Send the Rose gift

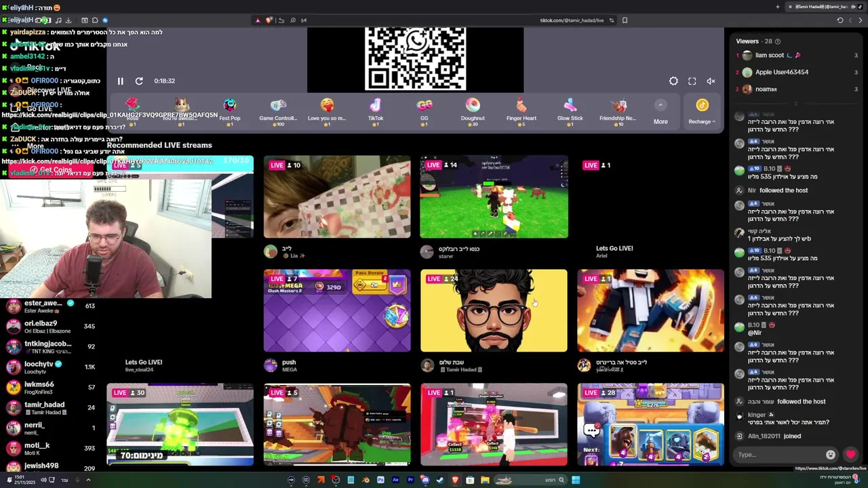coord(133,112)
